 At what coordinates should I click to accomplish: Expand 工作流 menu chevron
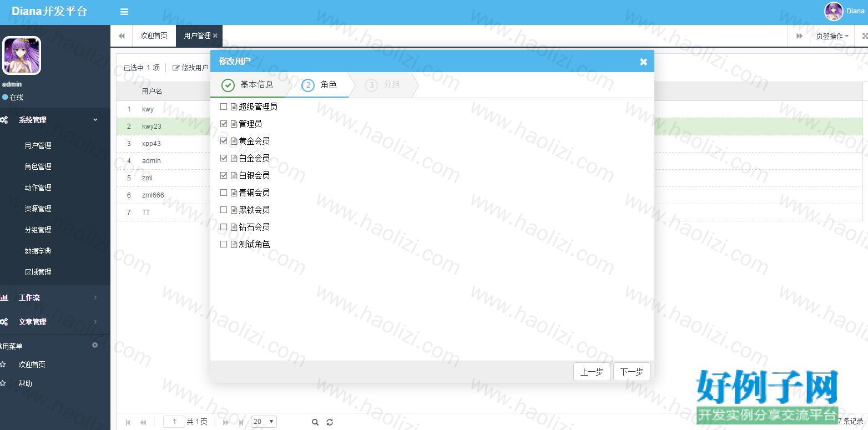coord(95,297)
